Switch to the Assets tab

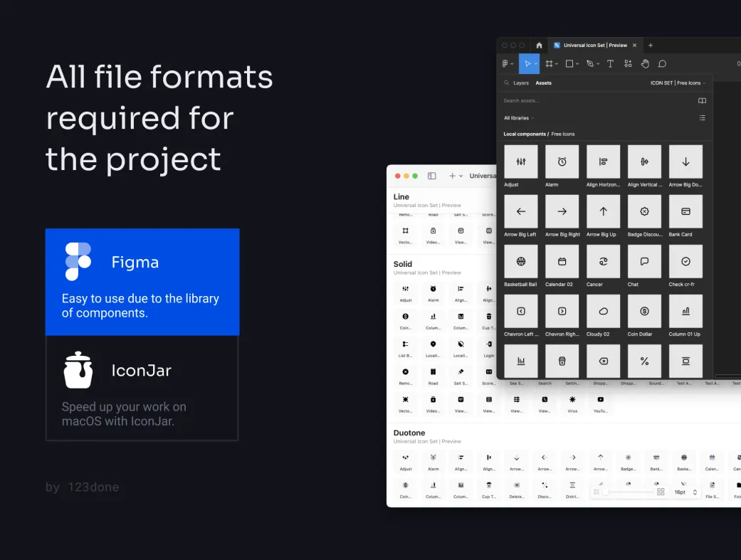(543, 83)
